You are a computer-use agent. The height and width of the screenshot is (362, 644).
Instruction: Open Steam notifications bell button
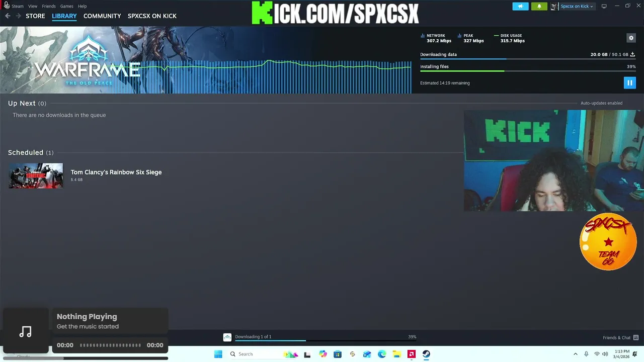pyautogui.click(x=539, y=6)
